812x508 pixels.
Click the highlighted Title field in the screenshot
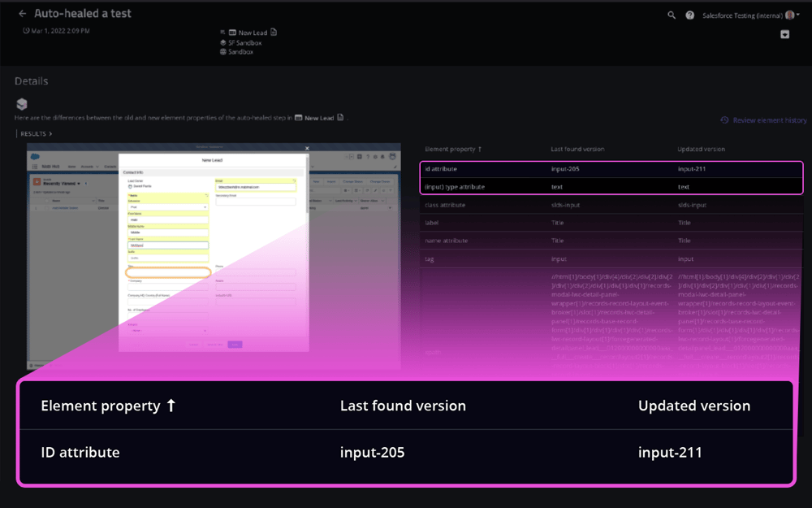168,273
